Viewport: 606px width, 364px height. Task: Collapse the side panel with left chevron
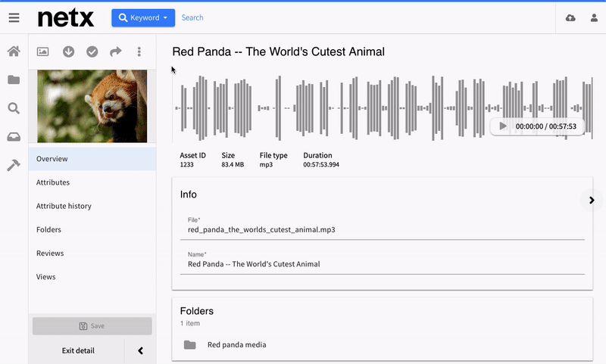[x=140, y=350]
